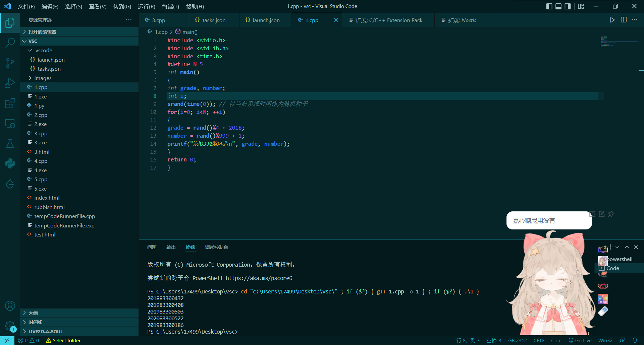Image resolution: width=644 pixels, height=345 pixels.
Task: Click the Run Code play button
Action: tap(612, 20)
